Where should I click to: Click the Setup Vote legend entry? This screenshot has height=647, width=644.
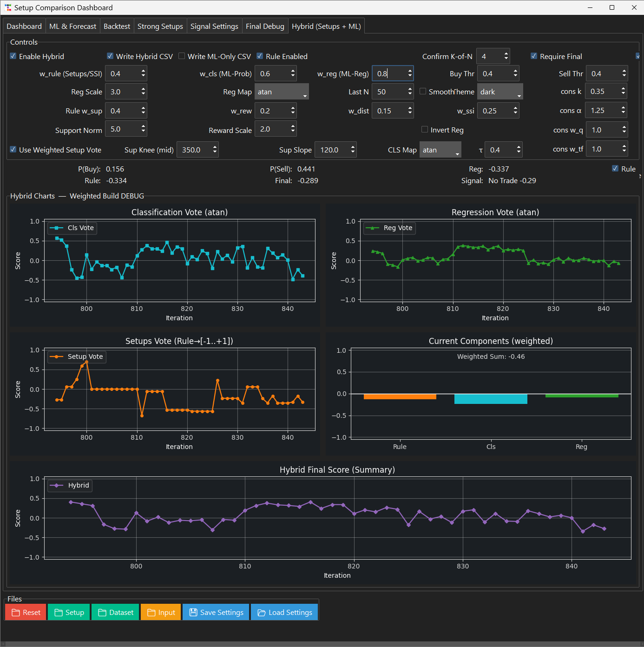(77, 357)
